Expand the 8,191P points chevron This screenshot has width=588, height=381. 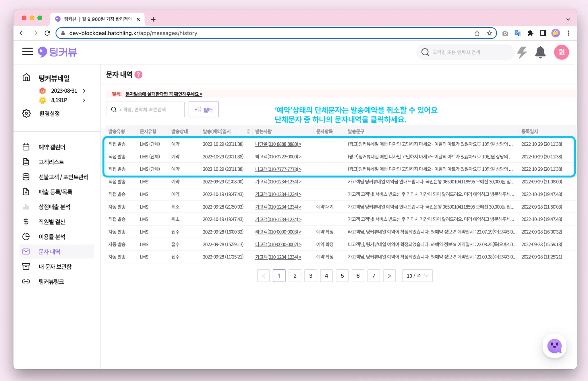(x=84, y=100)
